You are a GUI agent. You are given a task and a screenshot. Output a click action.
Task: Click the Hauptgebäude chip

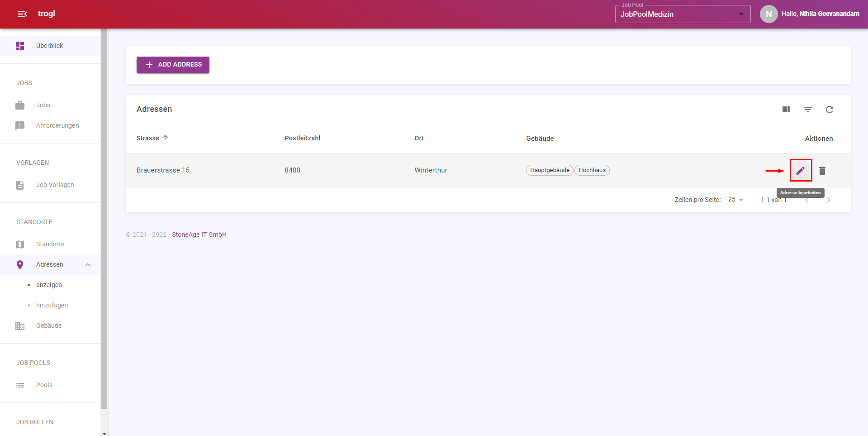click(x=550, y=170)
